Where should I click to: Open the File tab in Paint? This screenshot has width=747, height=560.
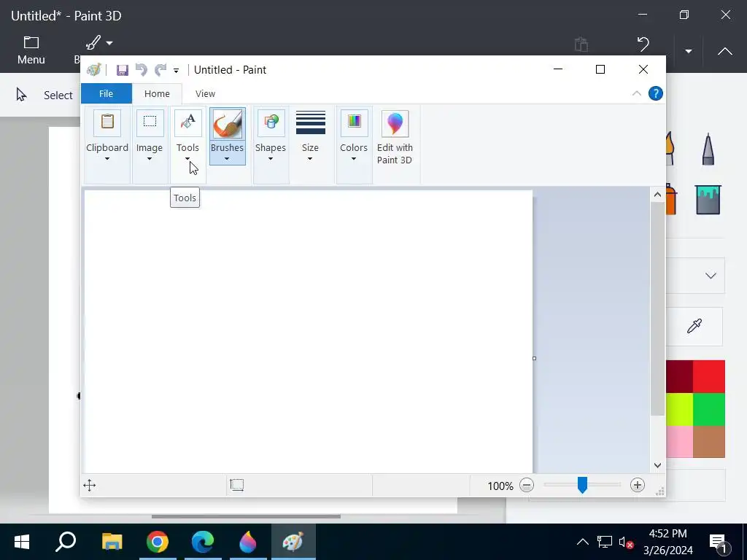[x=107, y=94]
